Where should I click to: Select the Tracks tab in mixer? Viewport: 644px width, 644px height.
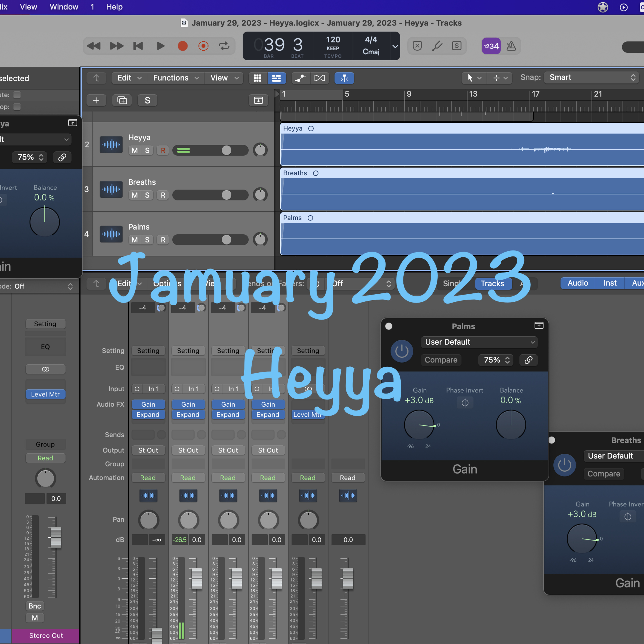tap(492, 283)
